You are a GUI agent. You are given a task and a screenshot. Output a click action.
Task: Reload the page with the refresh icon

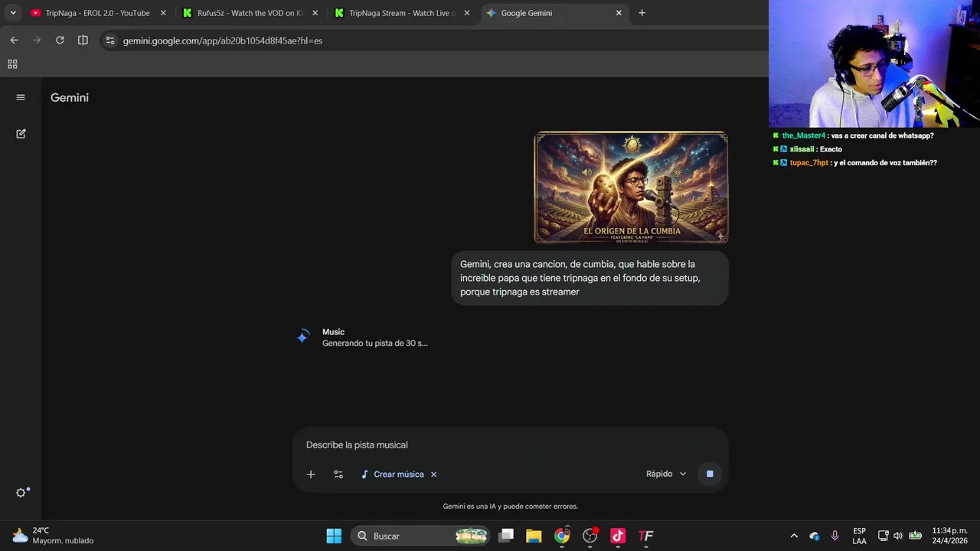coord(60,41)
